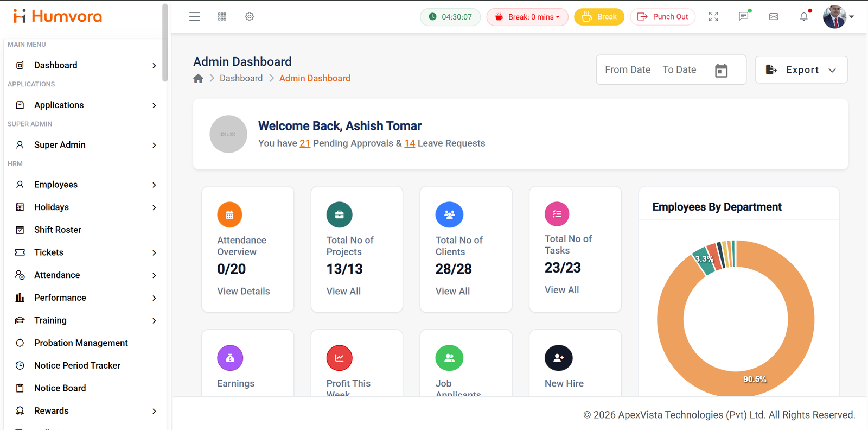Click the Notice Period Tracker clock icon
The height and width of the screenshot is (430, 868).
(20, 365)
